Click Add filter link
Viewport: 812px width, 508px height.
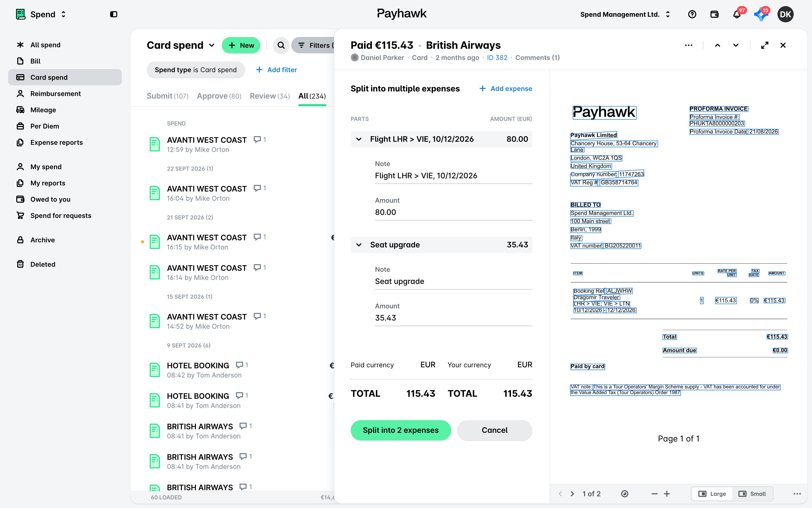(277, 70)
